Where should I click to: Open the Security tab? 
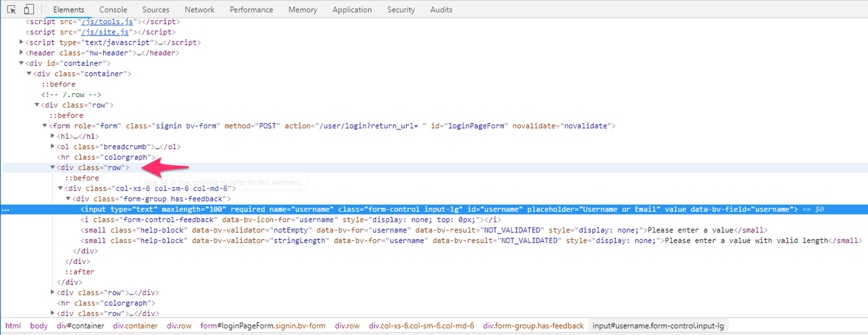click(x=401, y=10)
